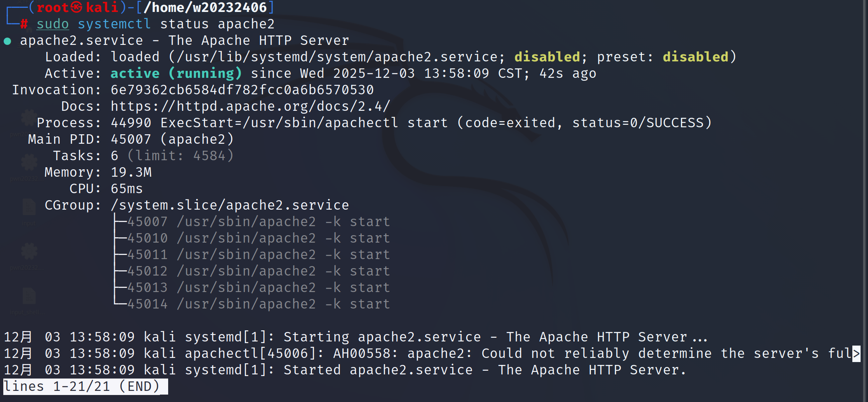Click the faint 'input_shell' file desktop icon
This screenshot has height=402, width=868.
click(x=29, y=296)
